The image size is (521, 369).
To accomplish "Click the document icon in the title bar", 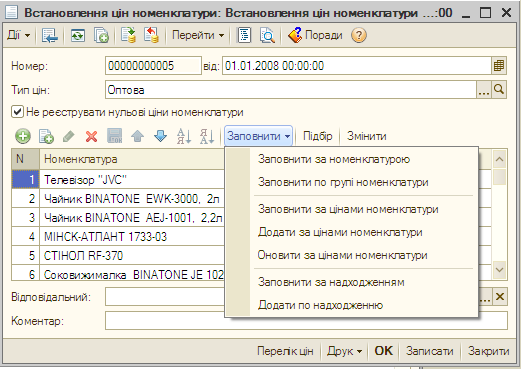I will point(12,13).
